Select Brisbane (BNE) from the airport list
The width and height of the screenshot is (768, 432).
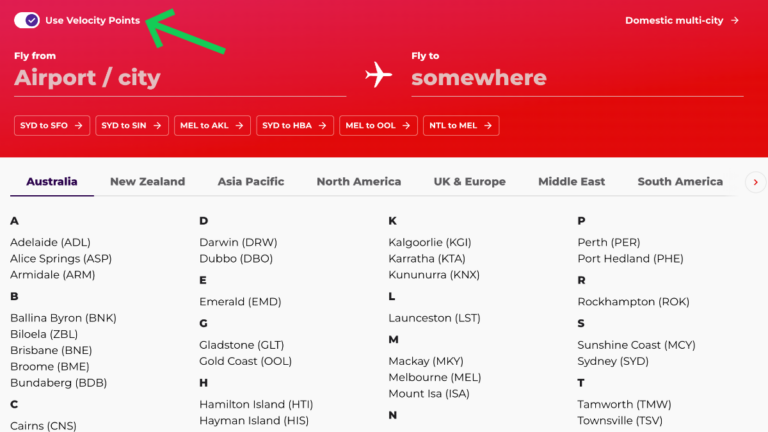51,351
